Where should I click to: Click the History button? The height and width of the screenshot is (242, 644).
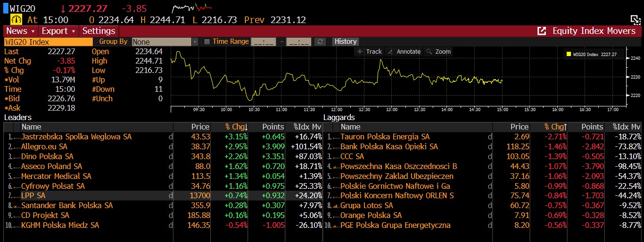tap(346, 41)
